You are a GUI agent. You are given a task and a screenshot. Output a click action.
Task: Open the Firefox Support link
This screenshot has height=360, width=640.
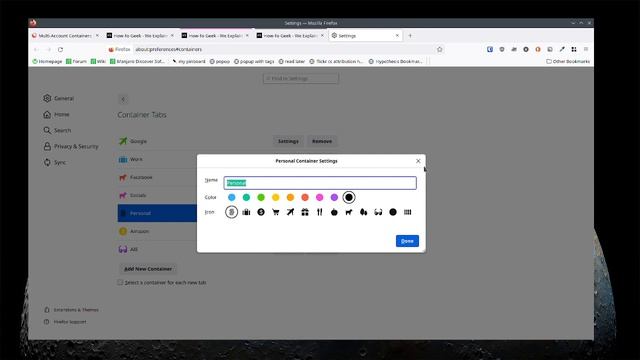pos(65,322)
